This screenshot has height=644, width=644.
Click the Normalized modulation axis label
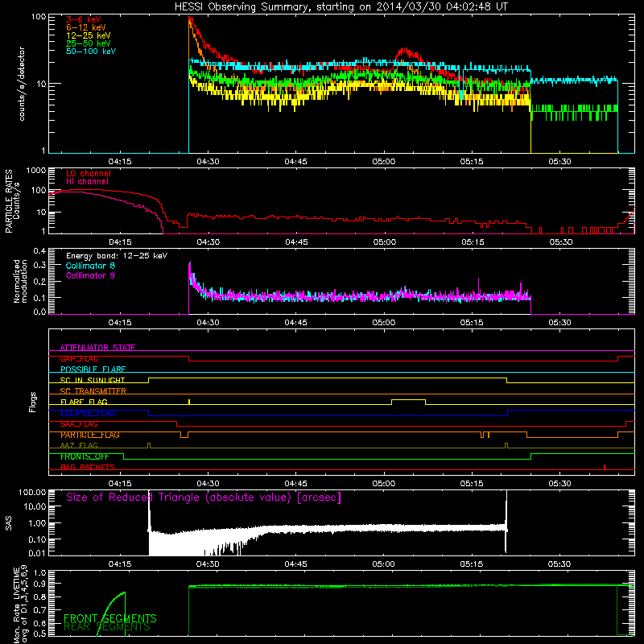pyautogui.click(x=20, y=281)
